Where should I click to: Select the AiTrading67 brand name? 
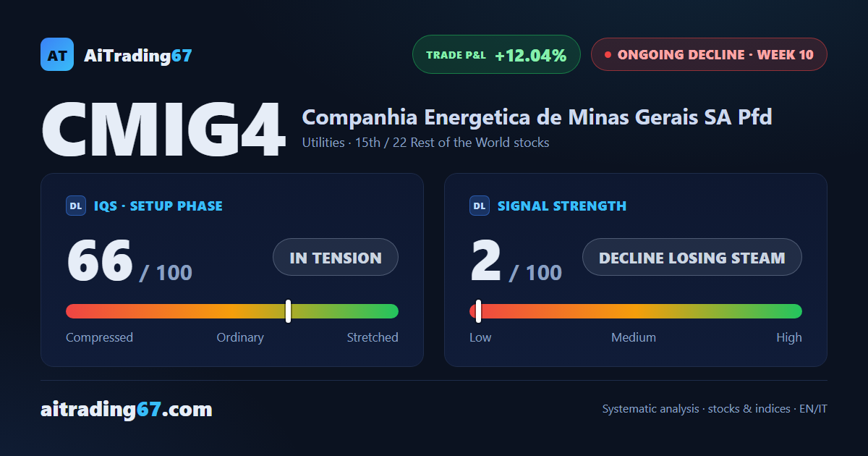click(138, 55)
